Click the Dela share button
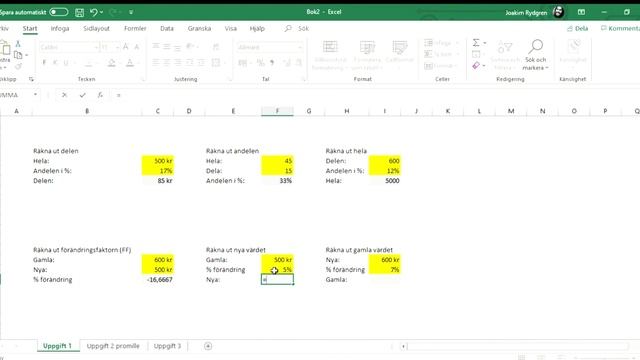Image resolution: width=640 pixels, height=360 pixels. tap(578, 29)
